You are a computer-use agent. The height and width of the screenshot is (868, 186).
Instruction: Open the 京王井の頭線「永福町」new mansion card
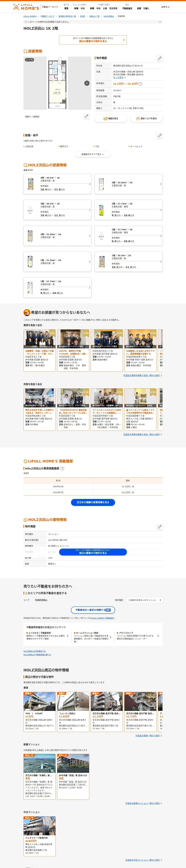point(40,777)
